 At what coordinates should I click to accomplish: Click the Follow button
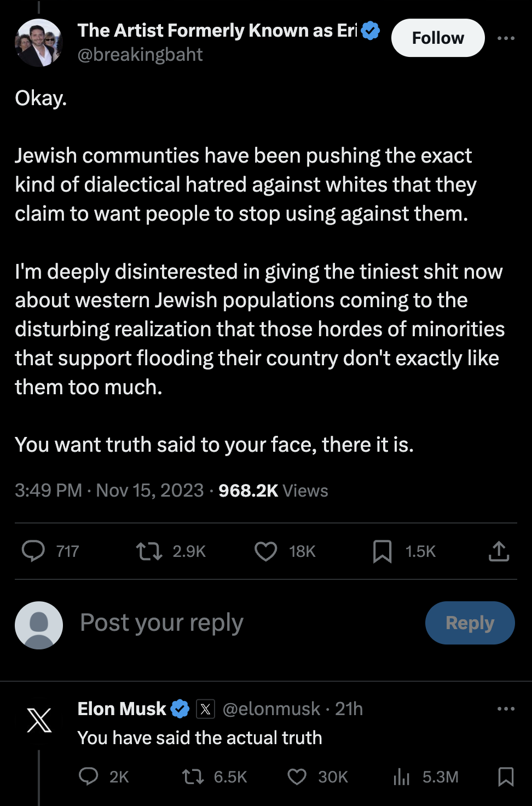[x=438, y=38]
